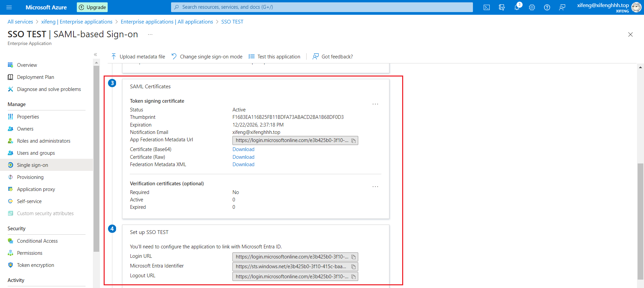Open the ellipsis next to the page title

pyautogui.click(x=150, y=34)
